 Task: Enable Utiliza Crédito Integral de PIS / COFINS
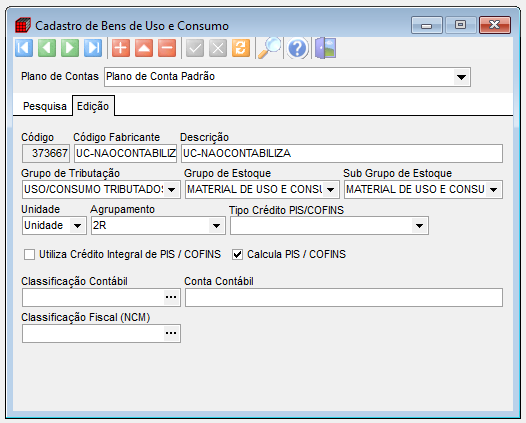point(29,254)
